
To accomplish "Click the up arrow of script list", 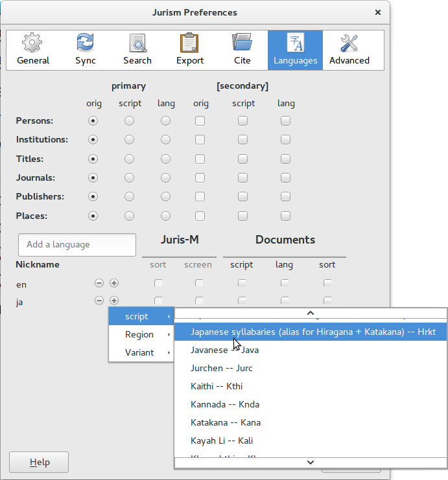I will 311,313.
